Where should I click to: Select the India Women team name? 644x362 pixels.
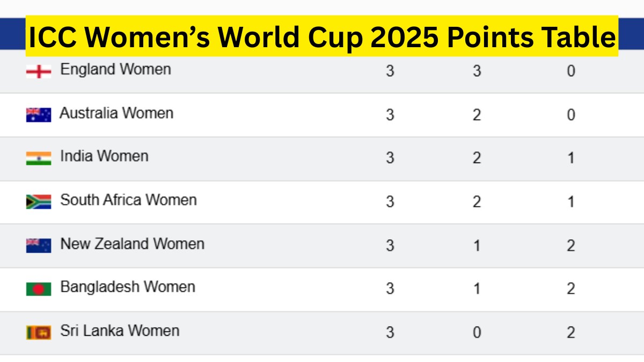pyautogui.click(x=104, y=156)
